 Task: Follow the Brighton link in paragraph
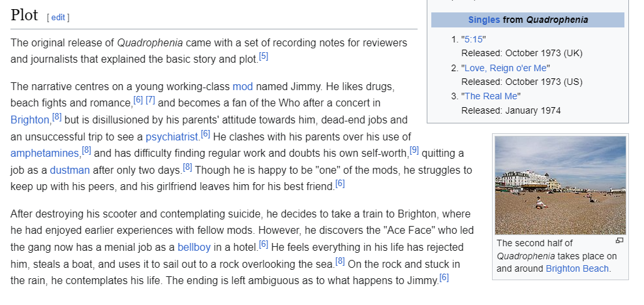tap(29, 120)
